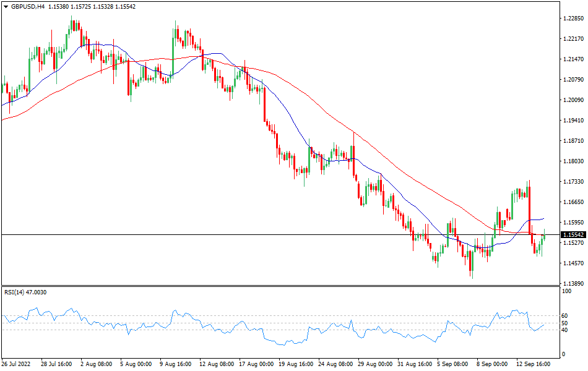Click the 2 Aug 08:00 time label

click(x=97, y=364)
